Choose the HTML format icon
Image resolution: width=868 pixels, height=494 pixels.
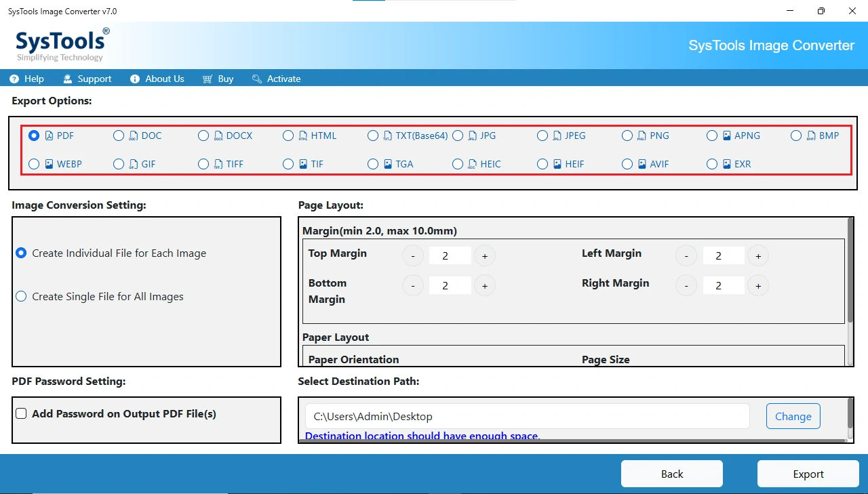tap(303, 136)
